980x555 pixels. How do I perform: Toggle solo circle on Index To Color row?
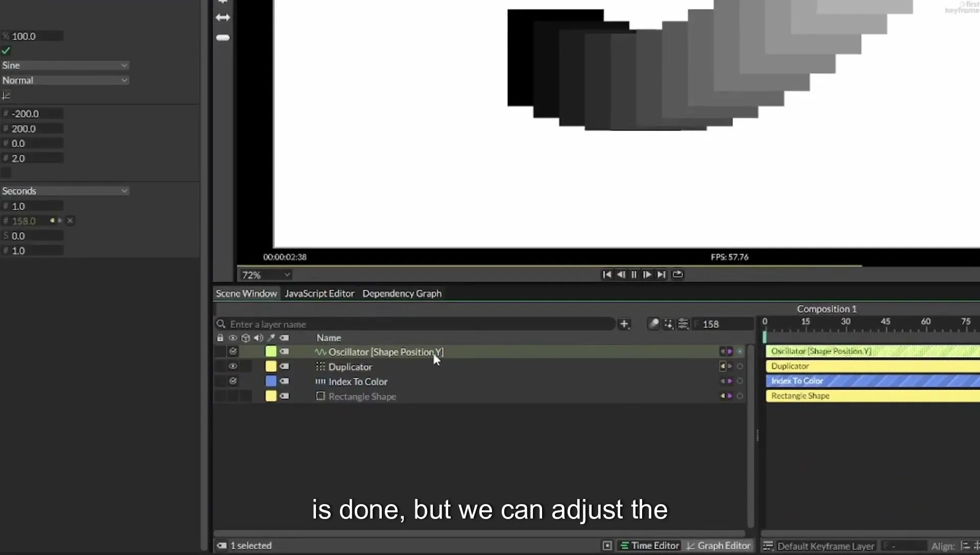click(x=740, y=381)
